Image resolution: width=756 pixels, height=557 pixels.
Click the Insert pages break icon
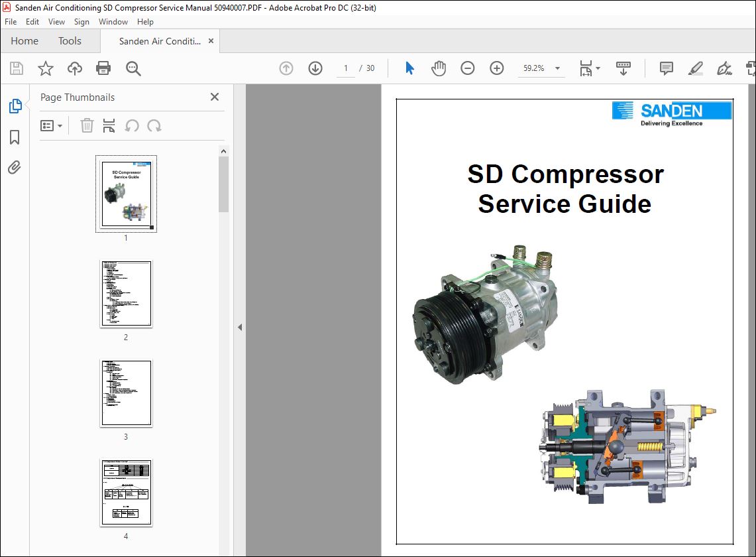click(109, 126)
